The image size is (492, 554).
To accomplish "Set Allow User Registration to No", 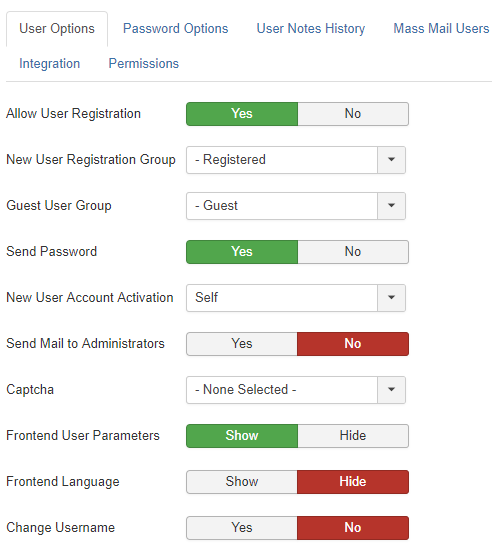I will tap(353, 114).
